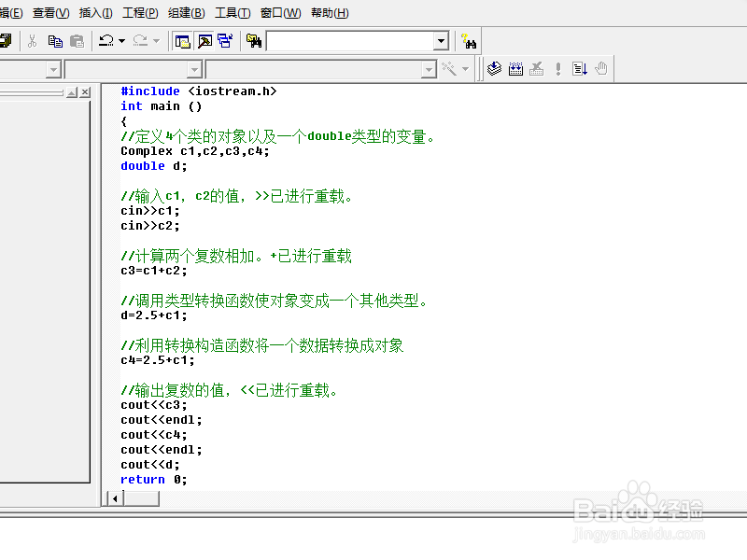The height and width of the screenshot is (560, 747).
Task: Click the Compile icon
Action: (x=495, y=69)
